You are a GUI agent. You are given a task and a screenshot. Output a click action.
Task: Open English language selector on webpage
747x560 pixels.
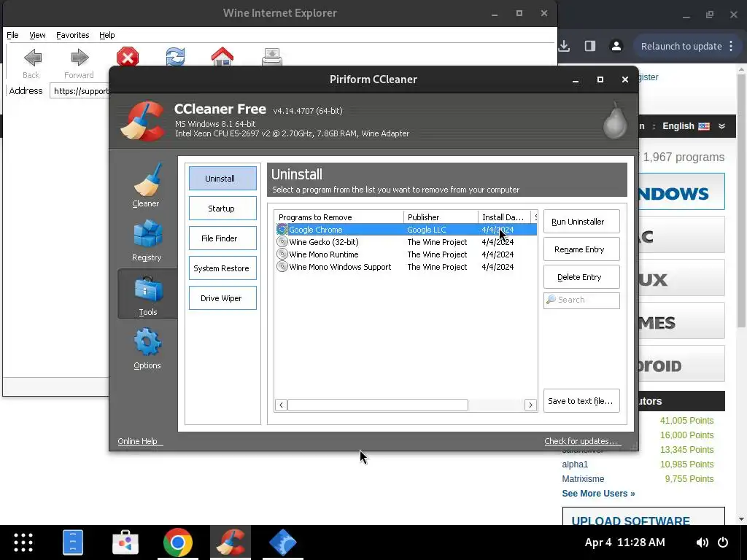click(686, 126)
